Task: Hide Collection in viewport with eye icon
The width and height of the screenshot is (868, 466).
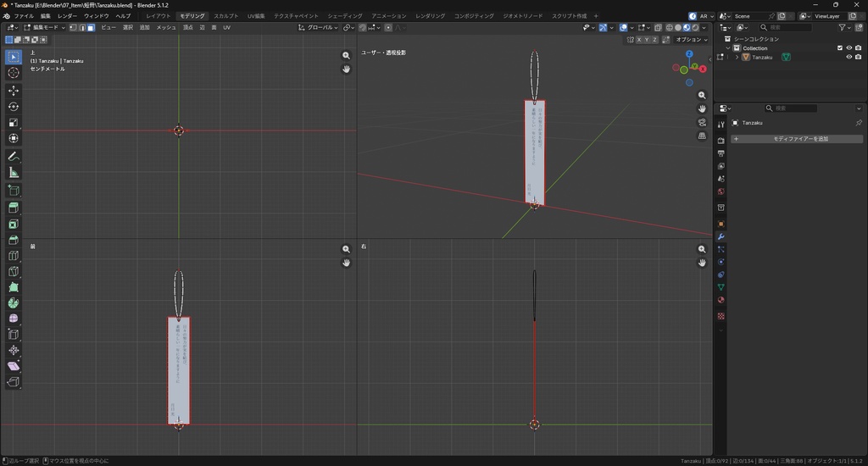Action: click(x=849, y=48)
